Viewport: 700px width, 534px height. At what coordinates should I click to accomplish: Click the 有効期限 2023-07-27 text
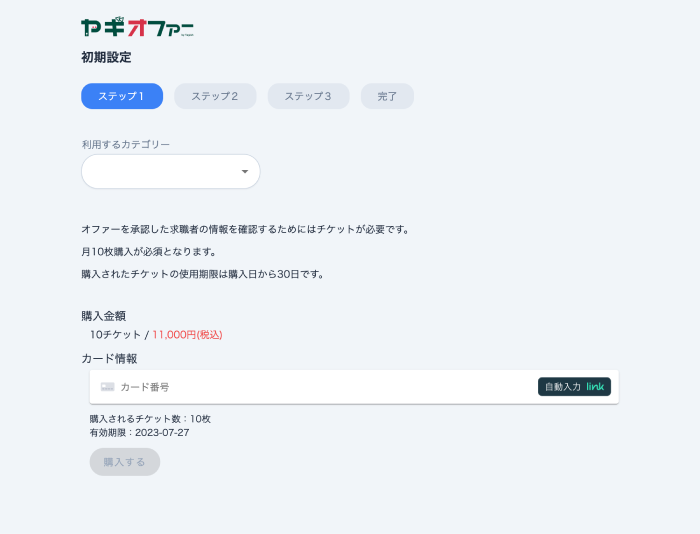(x=139, y=432)
